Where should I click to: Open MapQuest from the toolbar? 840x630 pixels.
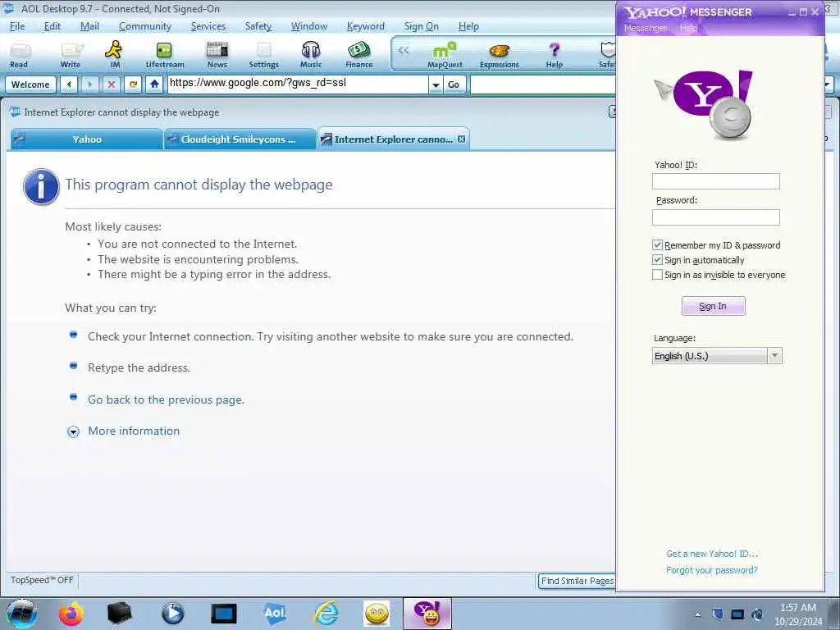tap(445, 55)
